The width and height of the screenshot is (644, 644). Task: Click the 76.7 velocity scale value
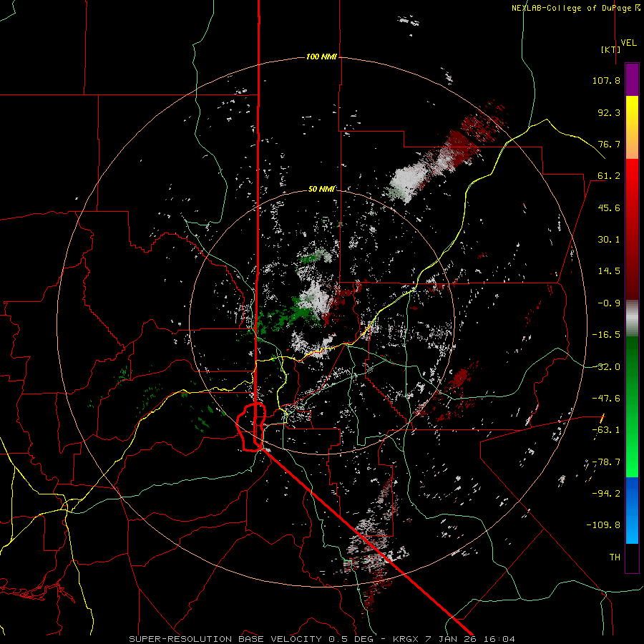click(x=609, y=144)
